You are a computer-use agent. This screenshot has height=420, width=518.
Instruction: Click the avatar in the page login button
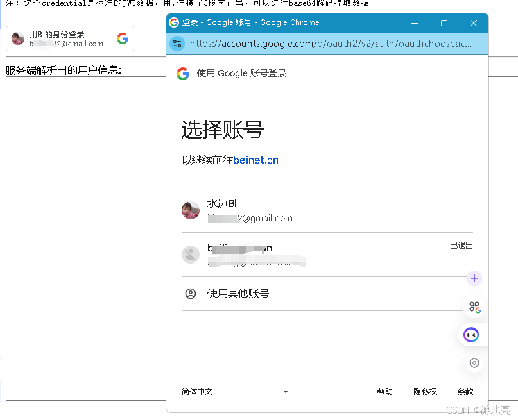18,38
